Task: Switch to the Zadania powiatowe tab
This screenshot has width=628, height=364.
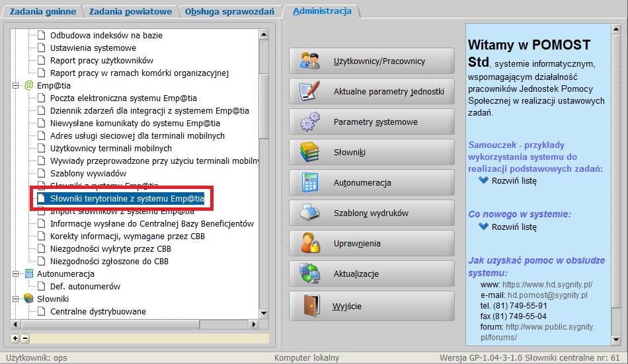Action: click(x=131, y=12)
